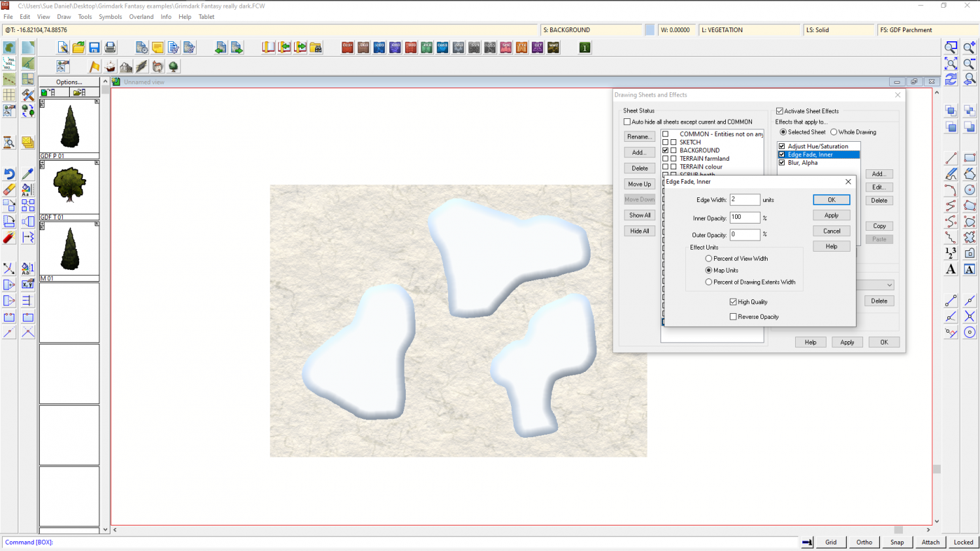Click the Open file folder icon
Image resolution: width=980 pixels, height=551 pixels.
pos(78,48)
